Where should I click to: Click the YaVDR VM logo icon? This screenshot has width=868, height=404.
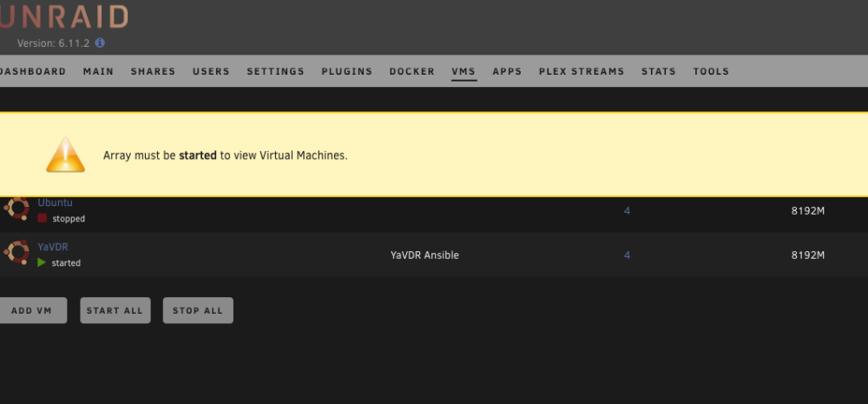tap(16, 252)
